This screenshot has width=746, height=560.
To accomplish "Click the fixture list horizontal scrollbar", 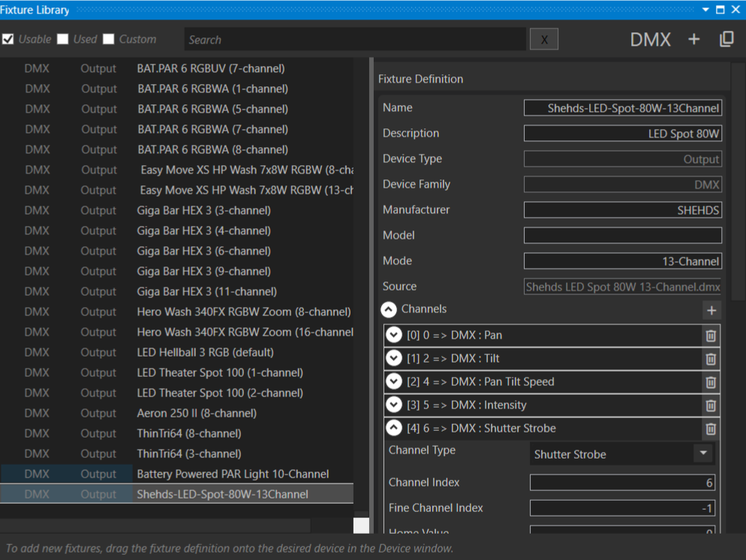I will point(155,525).
